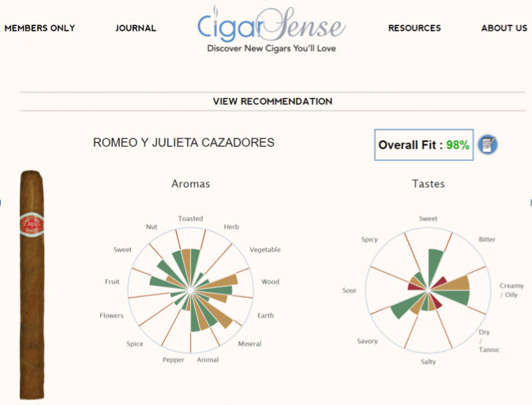
Task: Click the Fruit aroma label
Action: (112, 281)
